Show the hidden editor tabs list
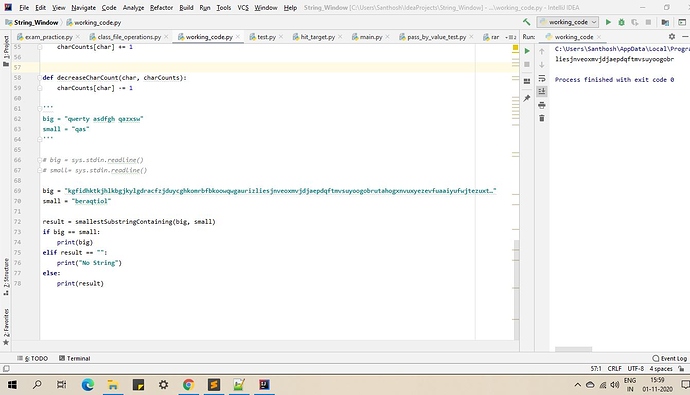 coord(511,37)
